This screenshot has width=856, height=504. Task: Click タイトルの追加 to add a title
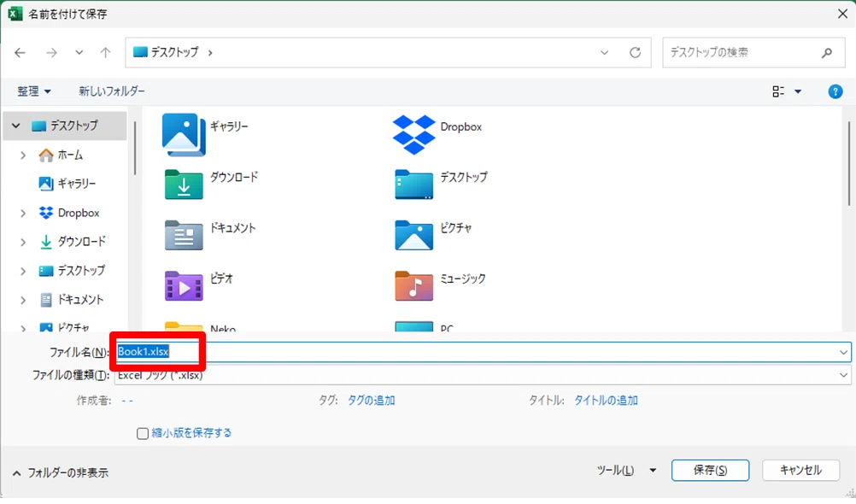pos(606,401)
